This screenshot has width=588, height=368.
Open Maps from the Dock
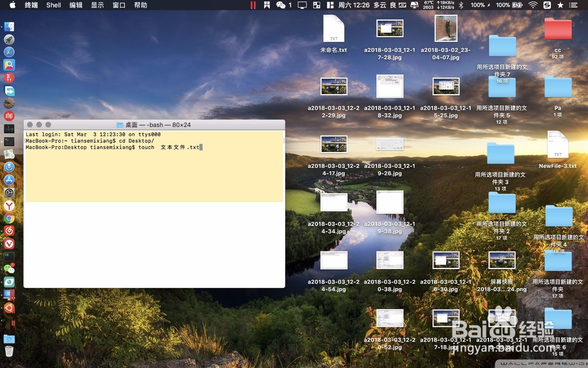click(x=9, y=154)
